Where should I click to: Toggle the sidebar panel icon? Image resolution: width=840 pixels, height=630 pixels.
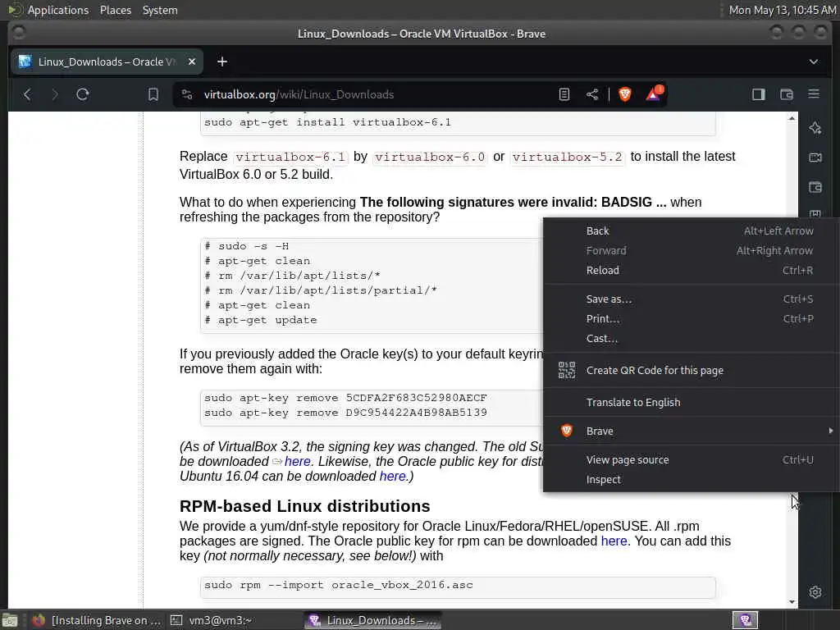[759, 95]
